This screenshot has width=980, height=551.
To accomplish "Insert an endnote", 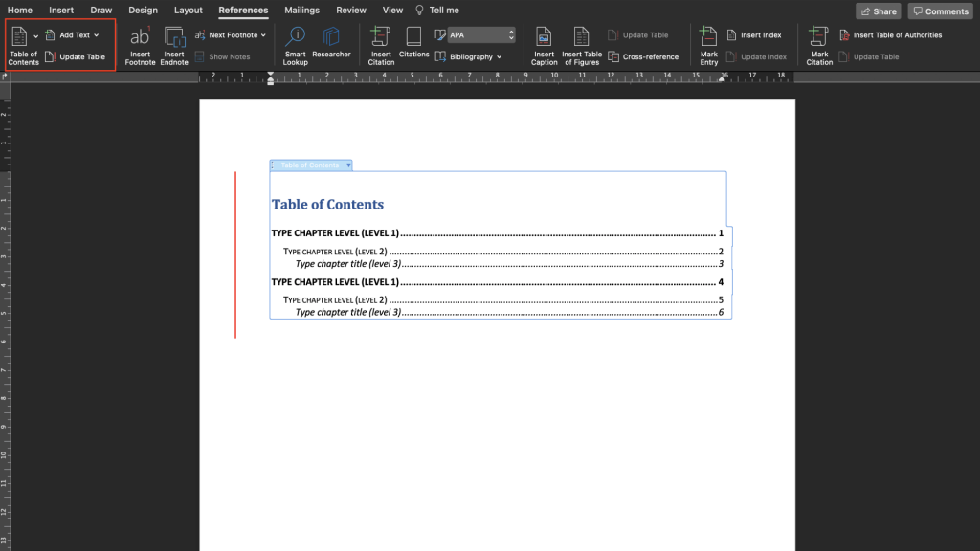I will [174, 46].
